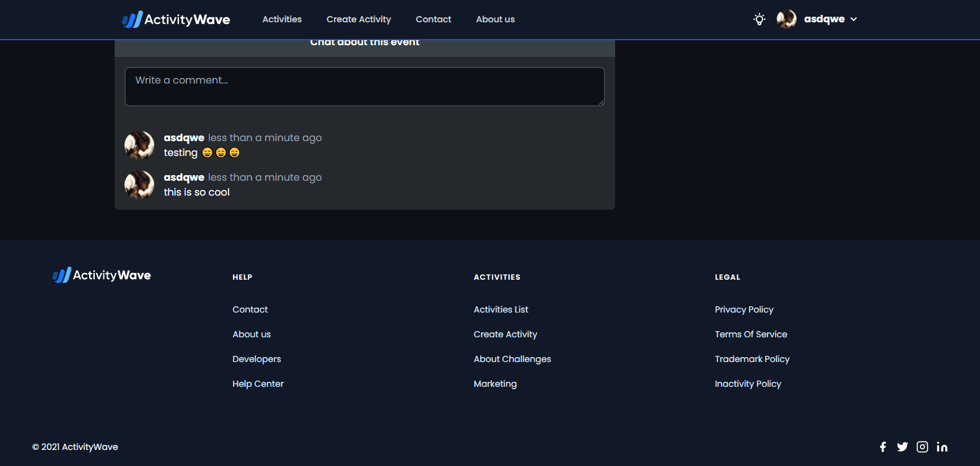980x466 pixels.
Task: Open the LinkedIn social icon
Action: pos(942,447)
